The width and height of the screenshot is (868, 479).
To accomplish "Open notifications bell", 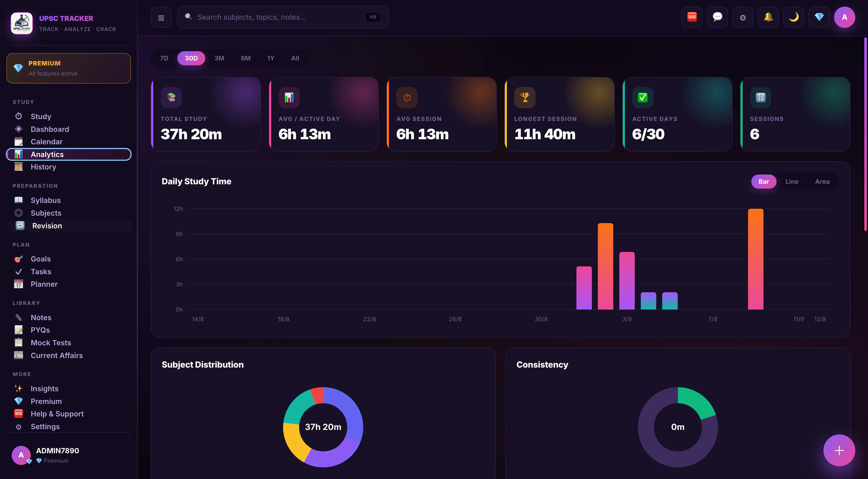I will [x=768, y=17].
